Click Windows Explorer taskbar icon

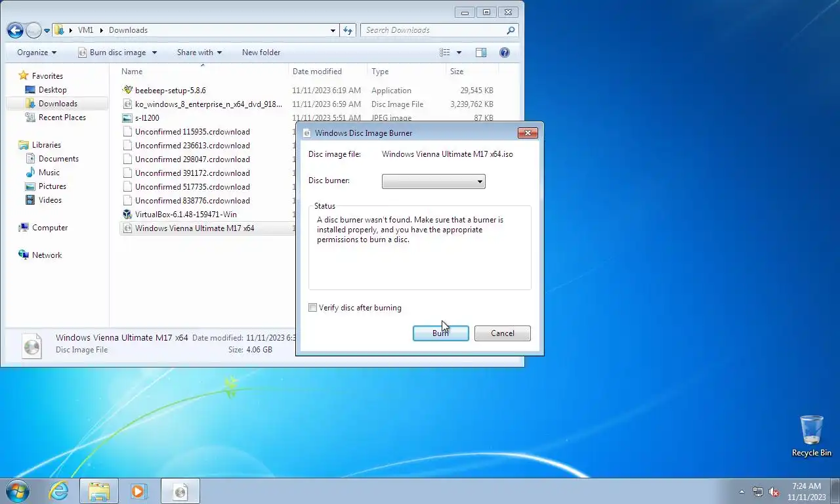tap(99, 491)
